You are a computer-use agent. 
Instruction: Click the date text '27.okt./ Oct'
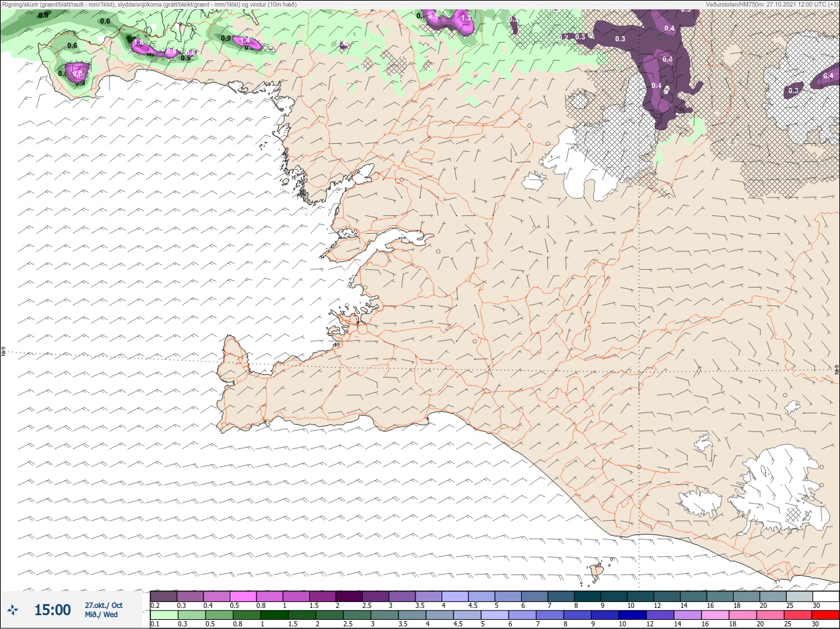103,605
